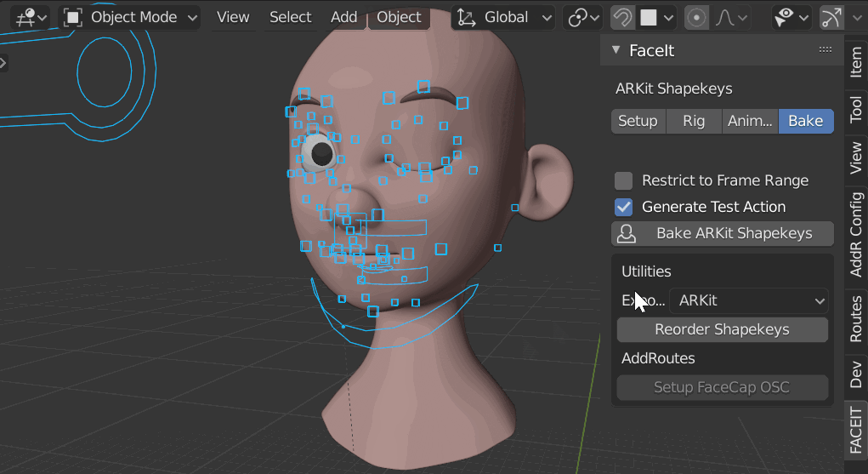The image size is (868, 474).
Task: Open the Select menu
Action: click(x=291, y=17)
